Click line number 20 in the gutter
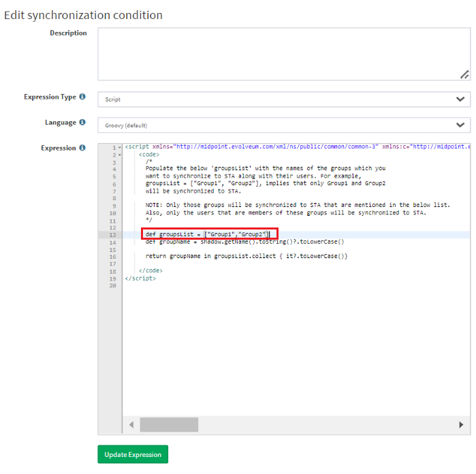The width and height of the screenshot is (476, 474). pos(112,285)
